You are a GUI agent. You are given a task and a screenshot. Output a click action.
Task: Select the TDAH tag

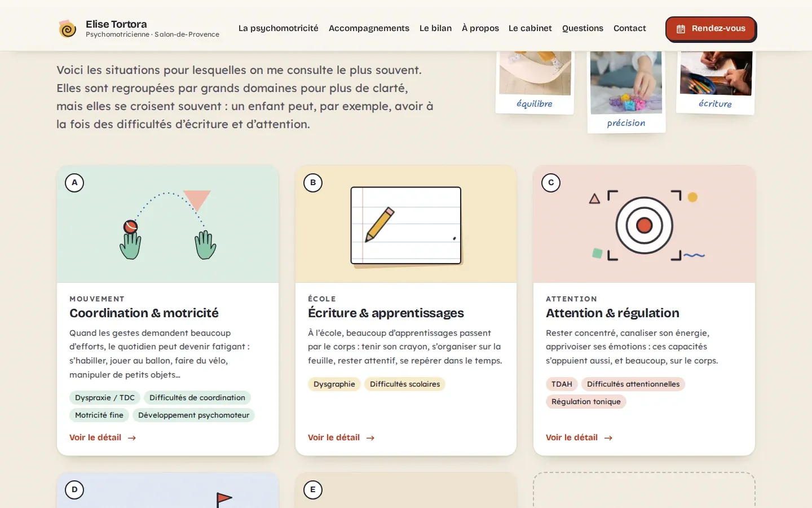562,384
